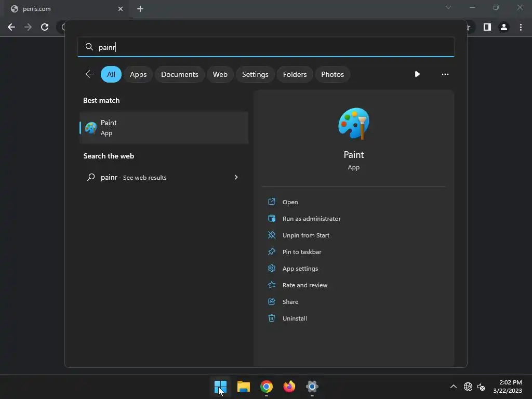Click the large Paint palette icon
Image resolution: width=532 pixels, height=399 pixels.
(x=353, y=124)
